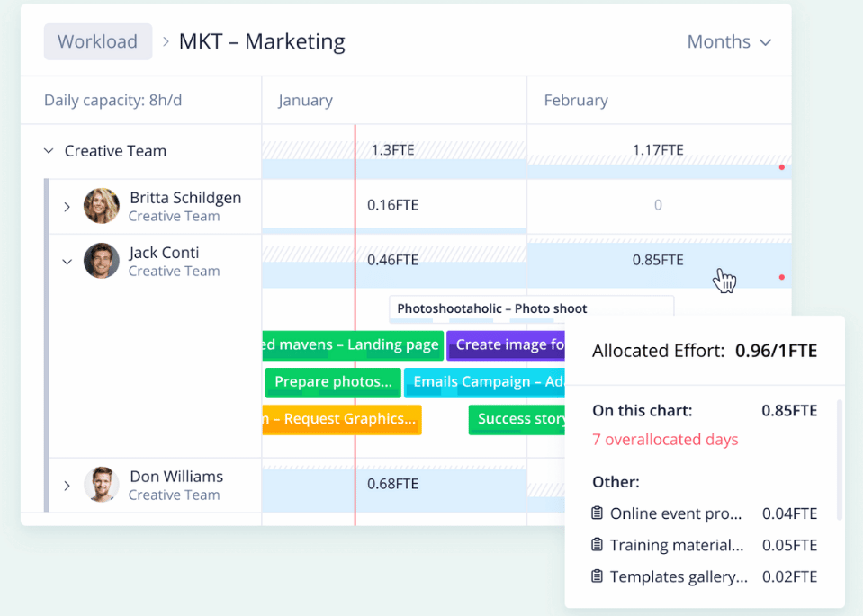863x616 pixels.
Task: Open the "7 overallocated days" link
Action: coord(665,439)
